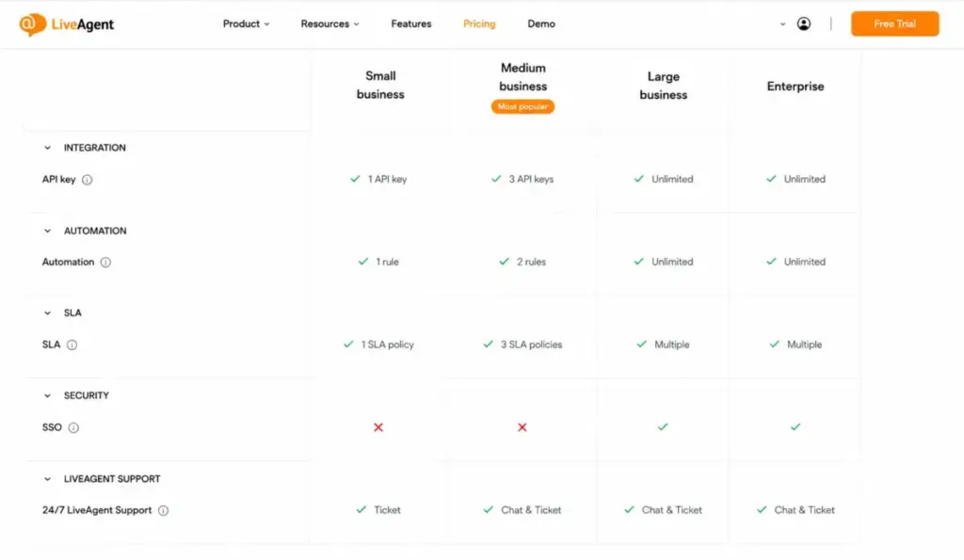Click the 'Ticket' support cell for Small business
The height and width of the screenshot is (560, 964).
(x=378, y=510)
